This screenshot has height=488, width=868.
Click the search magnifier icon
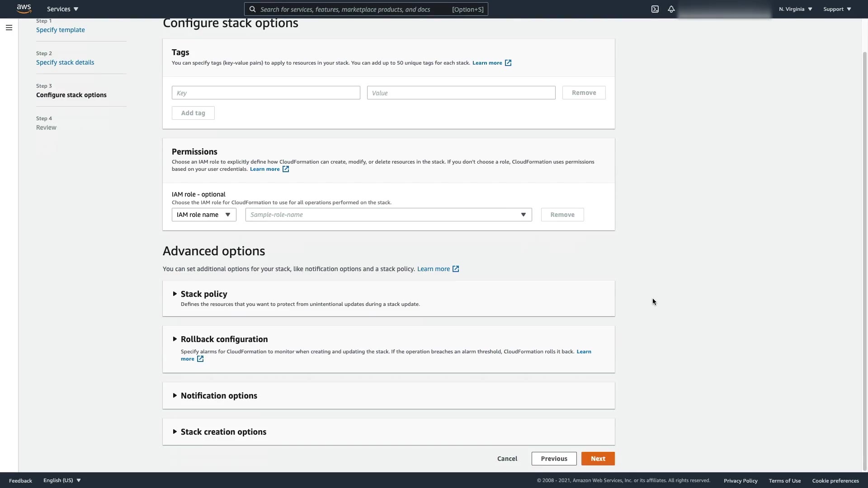click(x=253, y=9)
